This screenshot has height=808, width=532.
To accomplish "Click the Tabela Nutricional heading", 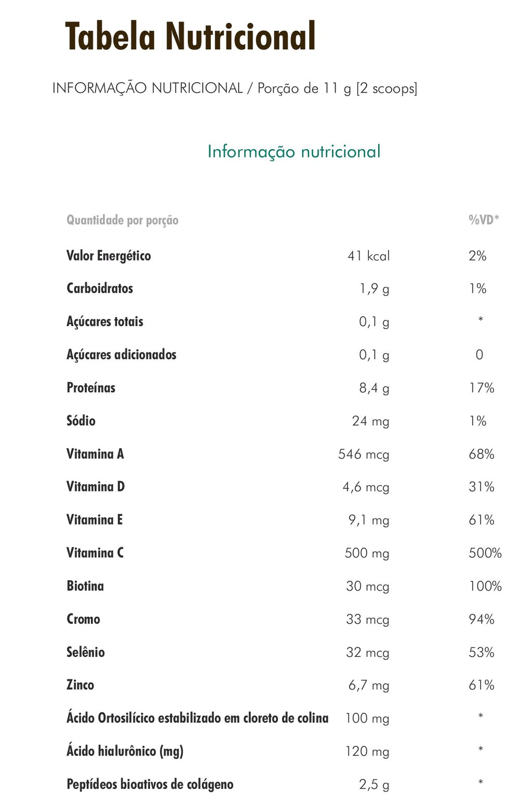I will tap(190, 36).
